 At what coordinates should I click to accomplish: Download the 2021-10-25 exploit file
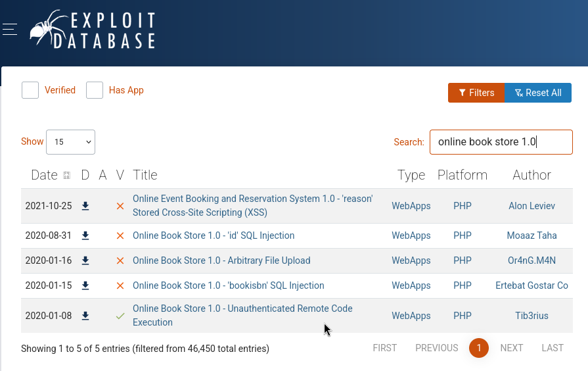click(x=85, y=206)
